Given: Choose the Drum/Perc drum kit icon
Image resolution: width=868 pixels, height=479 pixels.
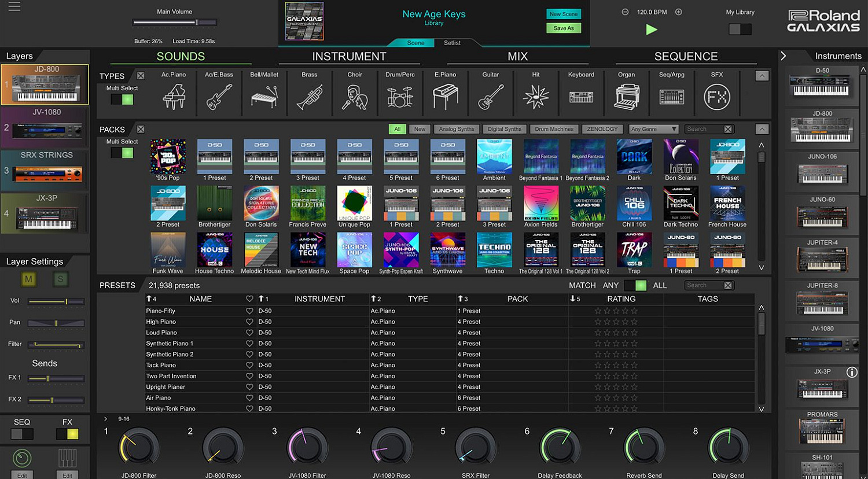Looking at the screenshot, I should (400, 97).
